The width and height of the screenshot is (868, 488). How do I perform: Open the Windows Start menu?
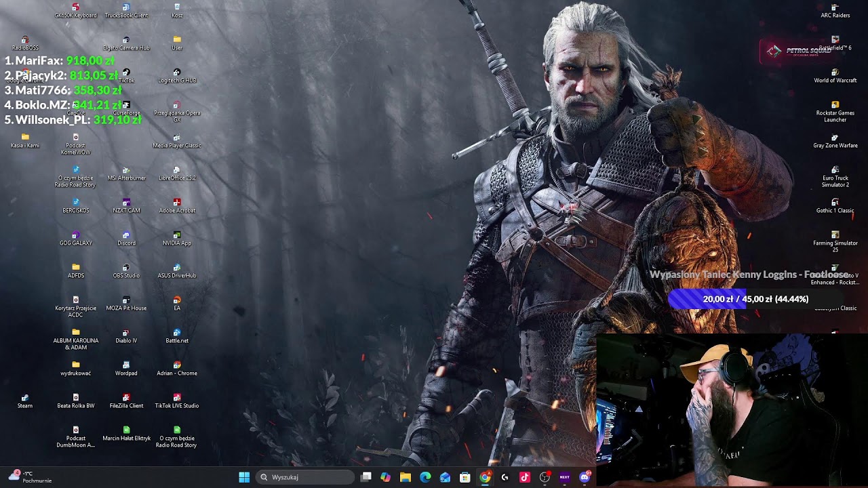click(x=244, y=477)
